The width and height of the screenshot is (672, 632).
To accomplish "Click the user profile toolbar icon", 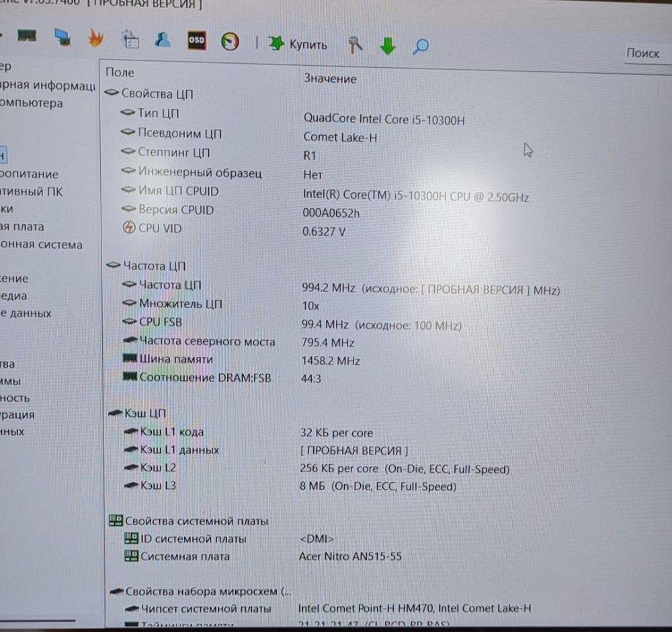I will (161, 40).
